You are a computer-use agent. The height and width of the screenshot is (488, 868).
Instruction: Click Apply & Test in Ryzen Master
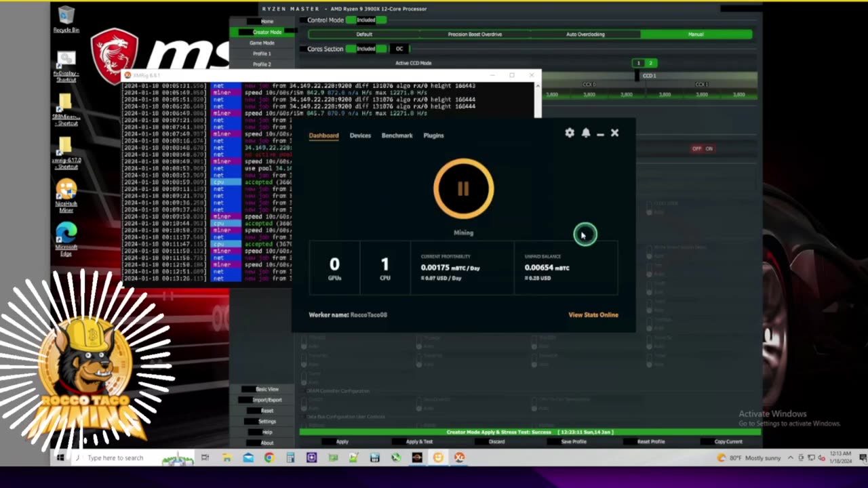click(x=419, y=442)
